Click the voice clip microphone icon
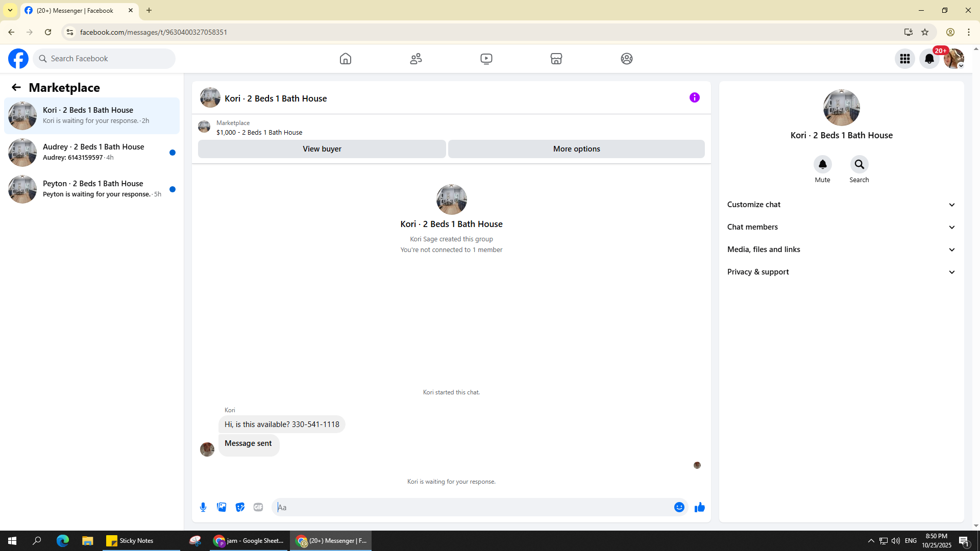The image size is (980, 551). [x=203, y=507]
